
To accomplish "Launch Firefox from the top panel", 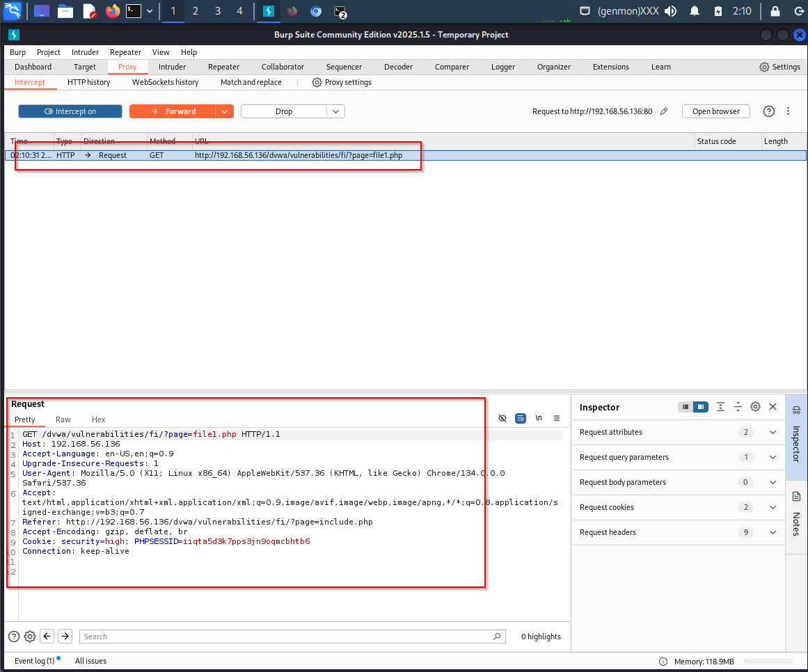I will coord(112,11).
